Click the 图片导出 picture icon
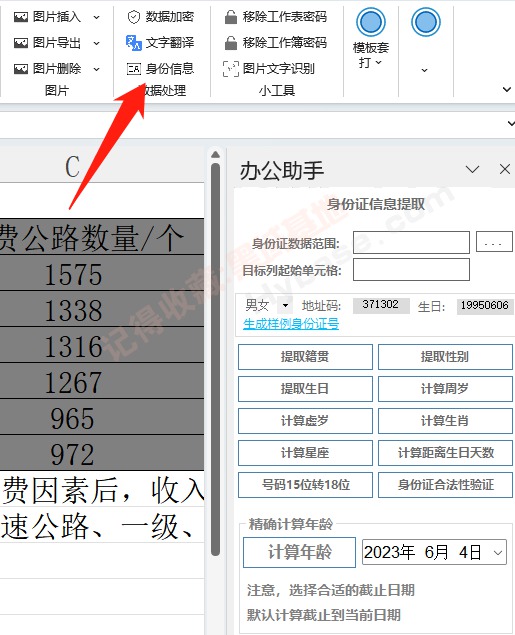 click(21, 43)
